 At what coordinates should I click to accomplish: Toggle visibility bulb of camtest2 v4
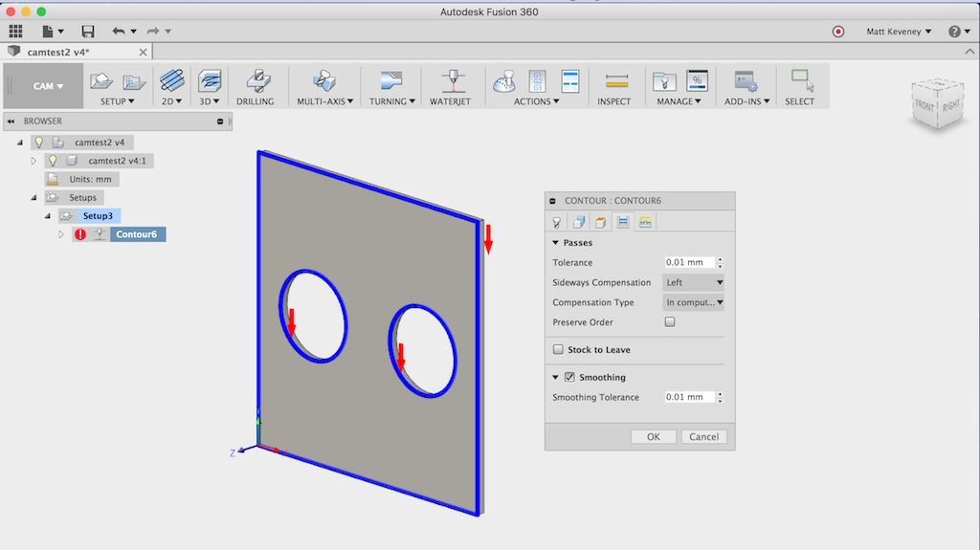38,143
